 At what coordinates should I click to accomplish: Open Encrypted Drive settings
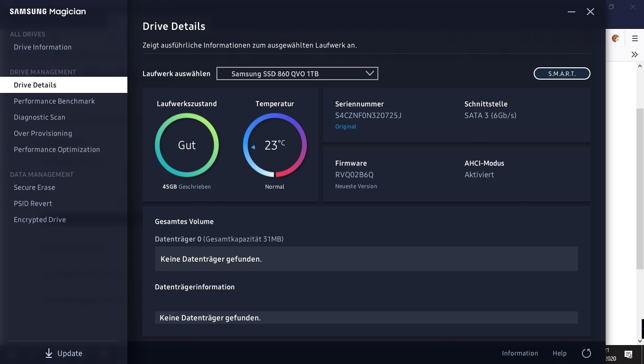coord(40,219)
